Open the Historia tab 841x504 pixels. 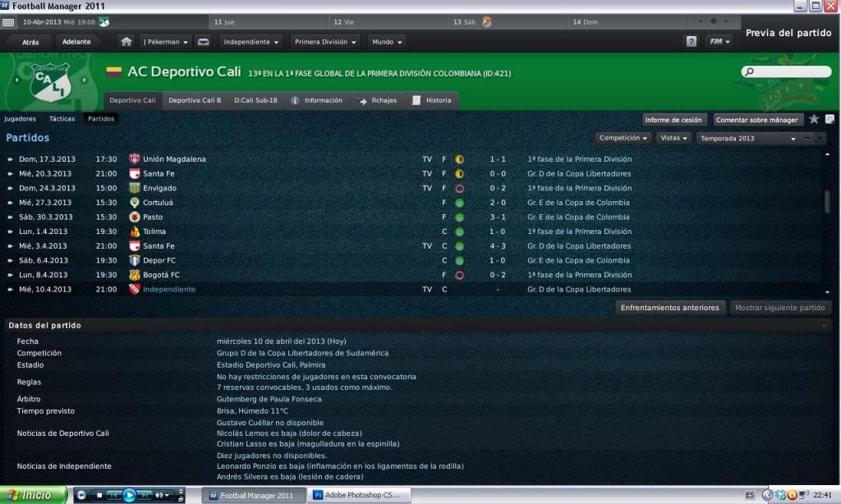coord(432,100)
